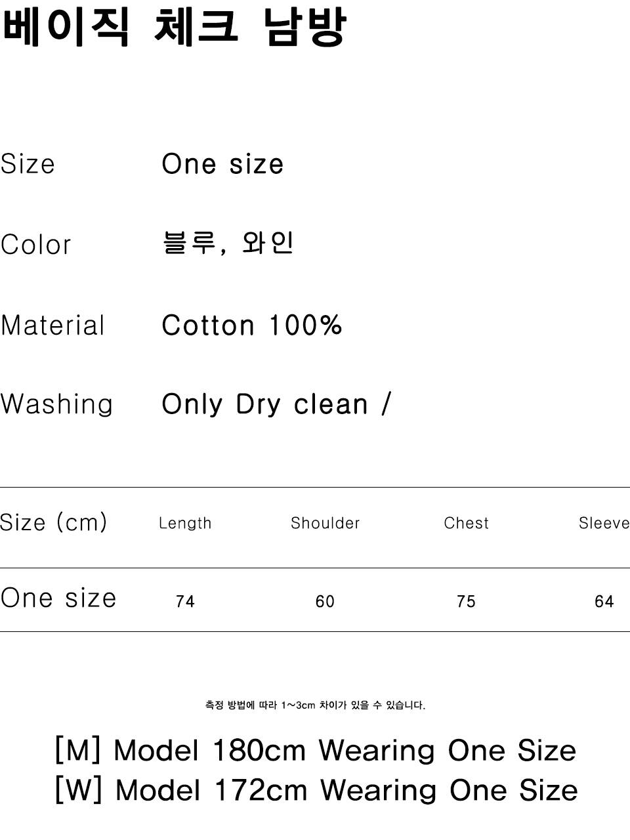Click the shoulder value 60
The width and height of the screenshot is (630, 840).
pyautogui.click(x=325, y=601)
